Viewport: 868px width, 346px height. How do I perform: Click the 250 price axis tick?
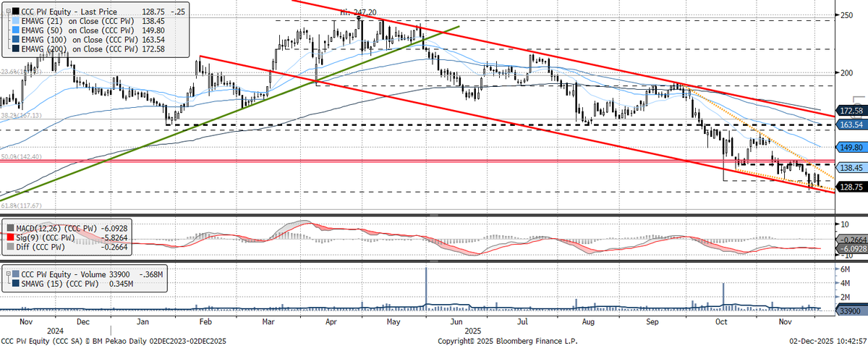848,15
